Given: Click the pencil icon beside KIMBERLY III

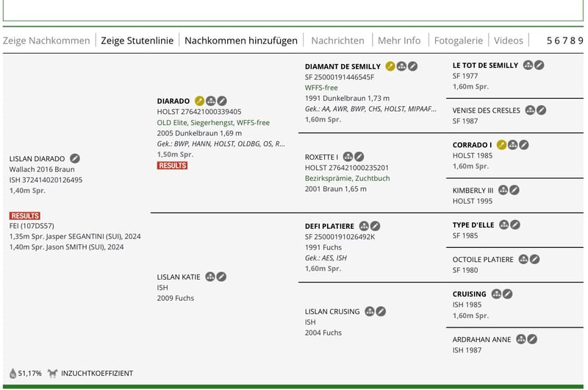Looking at the screenshot, I should 514,190.
